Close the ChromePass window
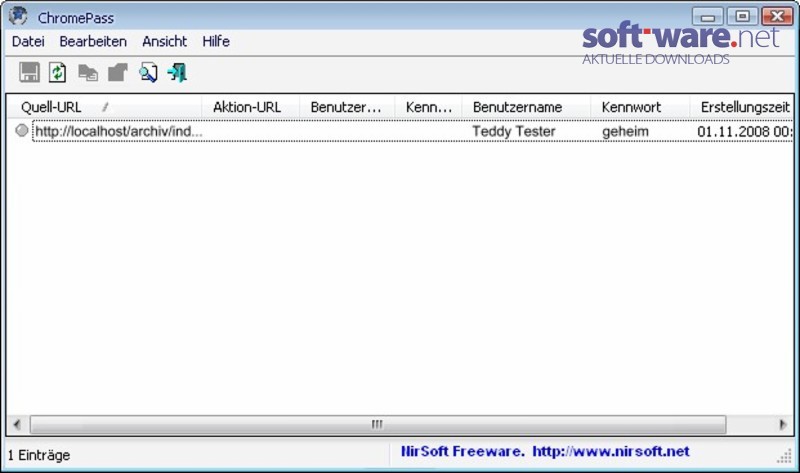The width and height of the screenshot is (800, 473). (777, 17)
